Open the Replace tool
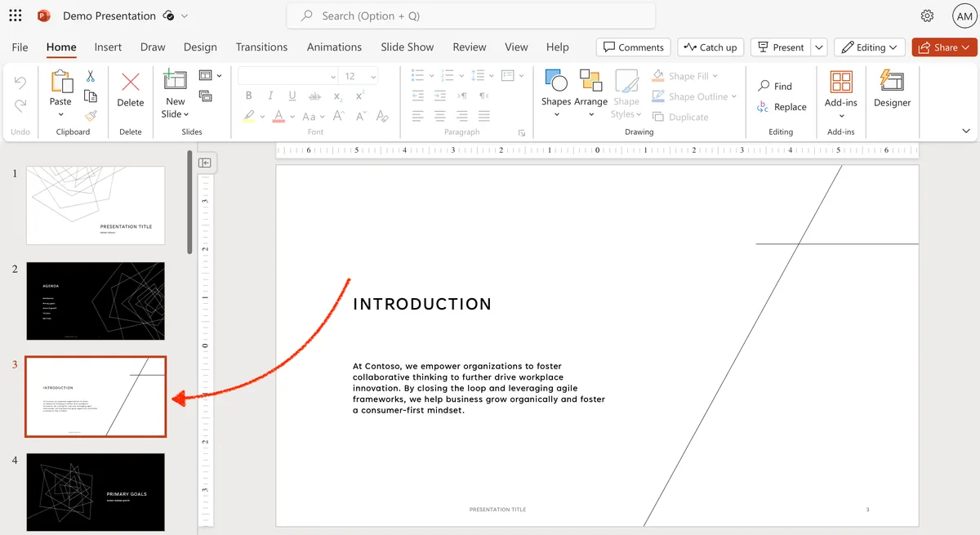 782,107
